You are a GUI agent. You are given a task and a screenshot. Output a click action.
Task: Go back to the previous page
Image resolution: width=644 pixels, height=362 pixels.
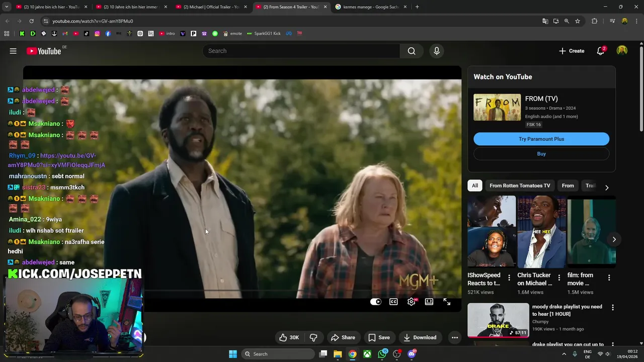(7, 21)
